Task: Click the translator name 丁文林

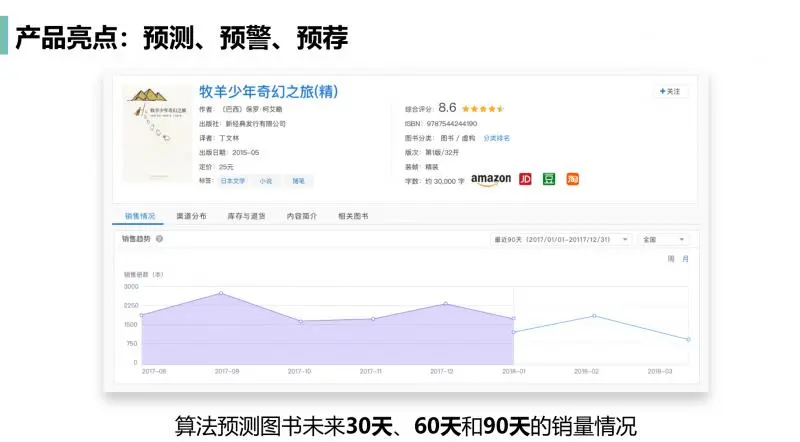Action: point(229,138)
